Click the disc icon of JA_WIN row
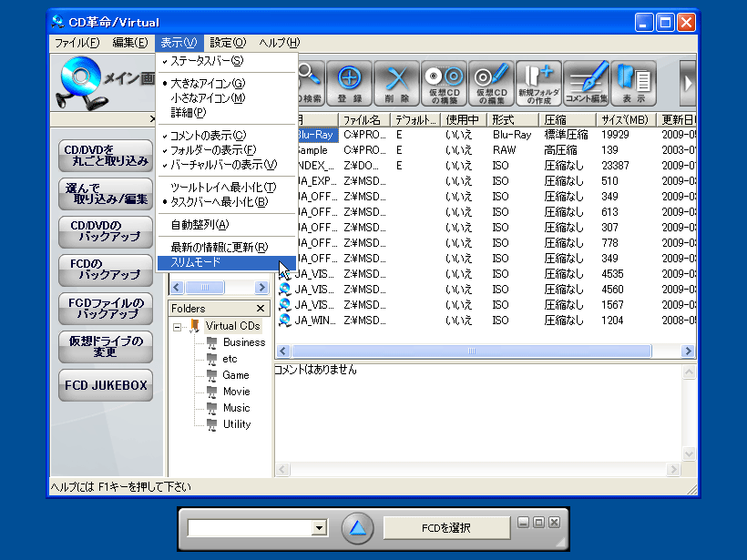747x560 pixels. pyautogui.click(x=284, y=321)
